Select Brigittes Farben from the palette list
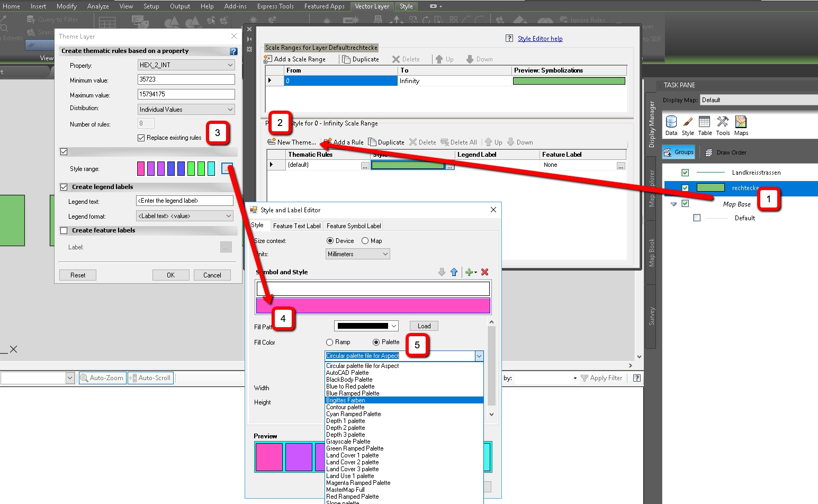 point(346,400)
